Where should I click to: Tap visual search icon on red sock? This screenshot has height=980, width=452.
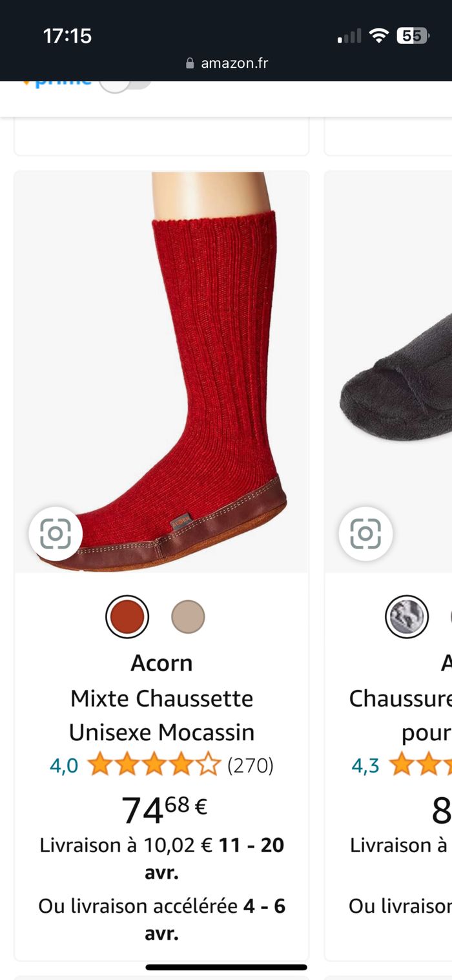(56, 534)
